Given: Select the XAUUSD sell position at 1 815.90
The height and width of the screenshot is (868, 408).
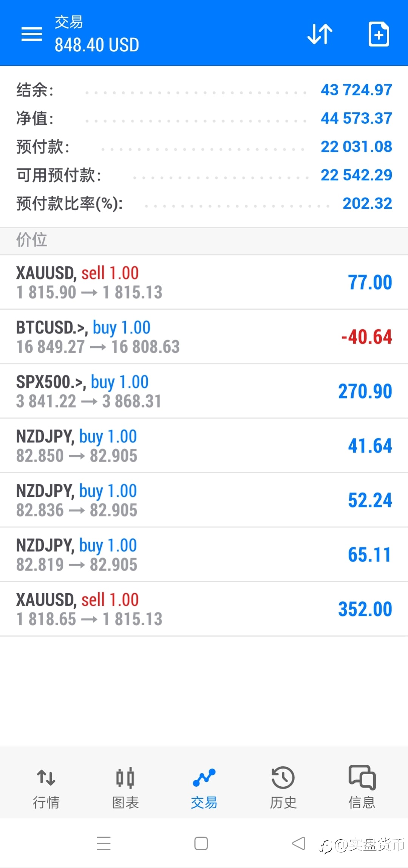Looking at the screenshot, I should click(204, 282).
